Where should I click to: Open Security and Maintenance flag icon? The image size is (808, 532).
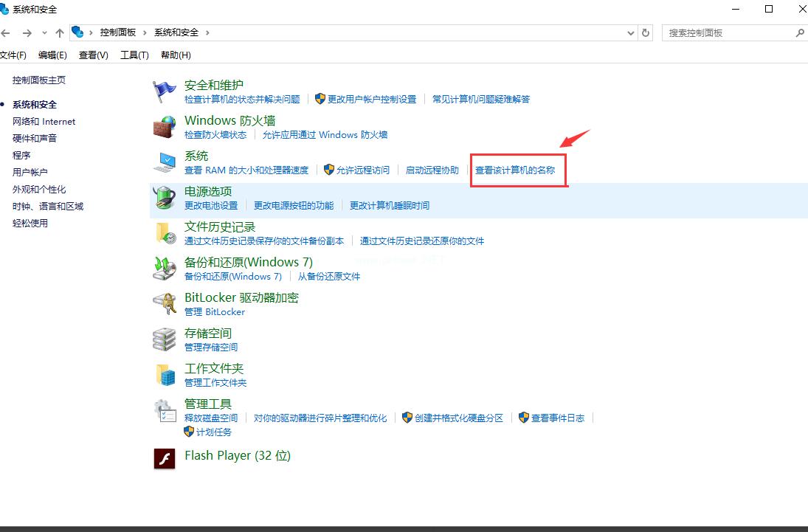(165, 91)
